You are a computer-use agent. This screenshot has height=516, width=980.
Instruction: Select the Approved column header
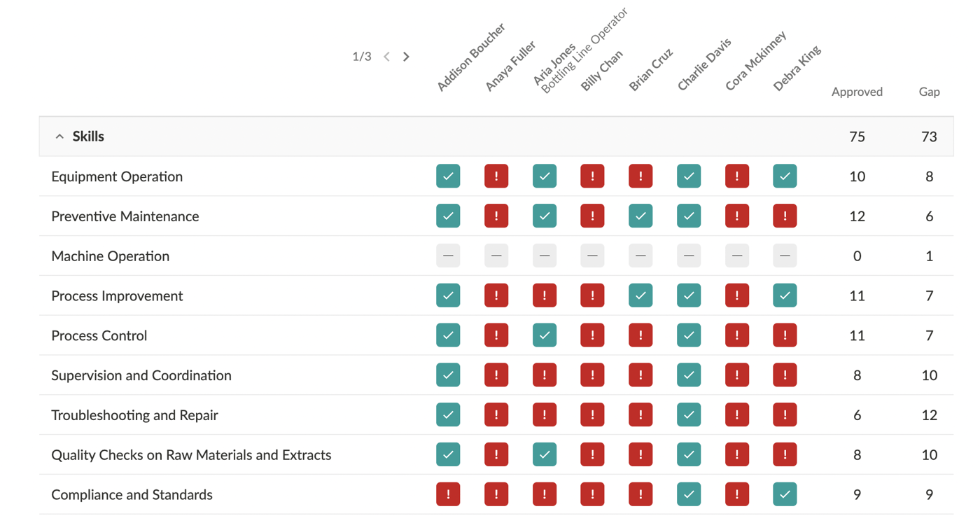pos(857,92)
